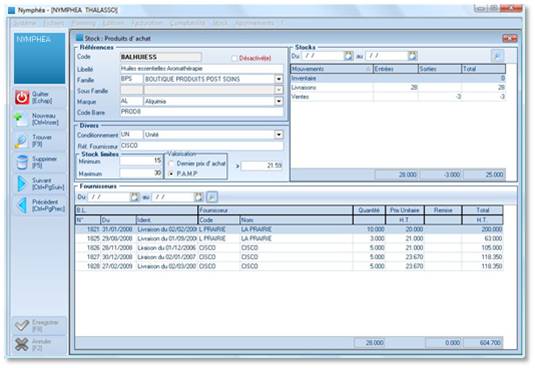Viewport: 535px width, 368px height.
Task: Click the Sorties column header
Action: pos(440,69)
